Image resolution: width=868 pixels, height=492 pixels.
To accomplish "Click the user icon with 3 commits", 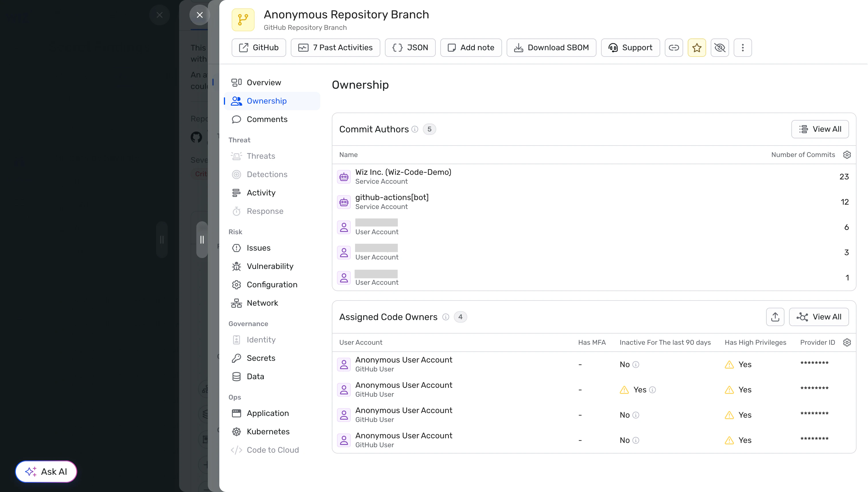I will pyautogui.click(x=344, y=253).
